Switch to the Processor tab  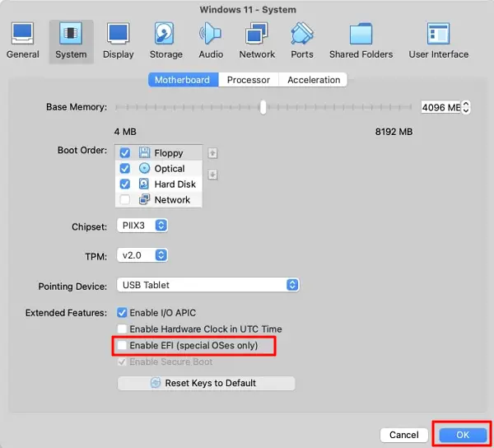(249, 80)
